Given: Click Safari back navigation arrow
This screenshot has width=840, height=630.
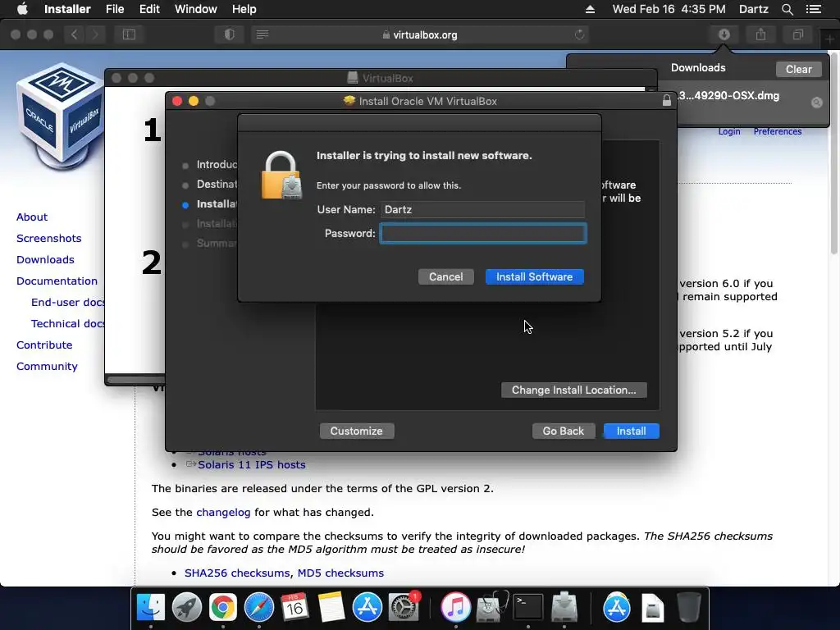Looking at the screenshot, I should (75, 34).
